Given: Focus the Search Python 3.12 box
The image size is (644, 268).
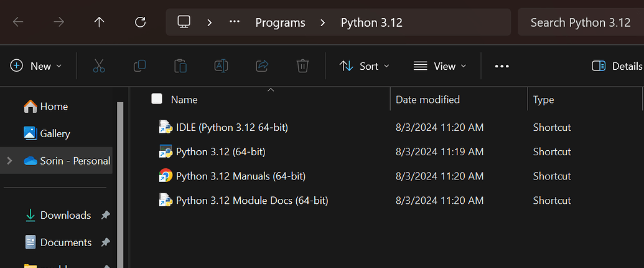Looking at the screenshot, I should click(x=581, y=22).
